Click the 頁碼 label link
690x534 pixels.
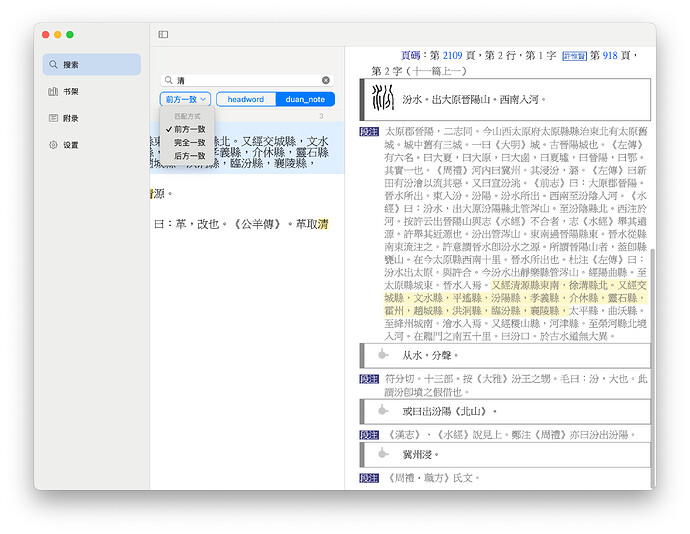[x=410, y=55]
